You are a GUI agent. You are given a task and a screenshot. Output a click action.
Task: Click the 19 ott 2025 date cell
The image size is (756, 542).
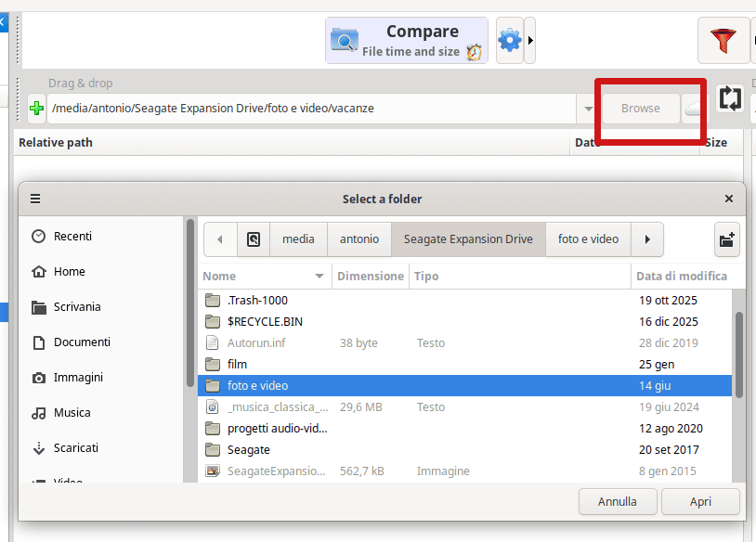(x=668, y=300)
